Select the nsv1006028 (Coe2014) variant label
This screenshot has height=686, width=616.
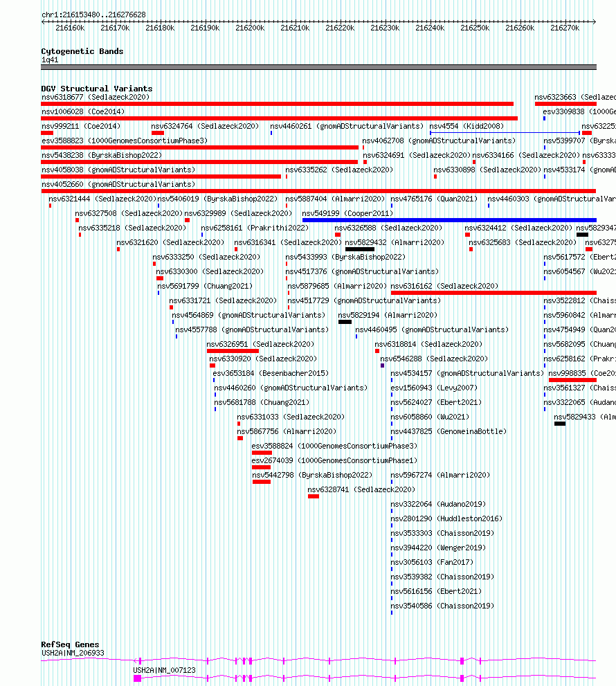pyautogui.click(x=83, y=111)
